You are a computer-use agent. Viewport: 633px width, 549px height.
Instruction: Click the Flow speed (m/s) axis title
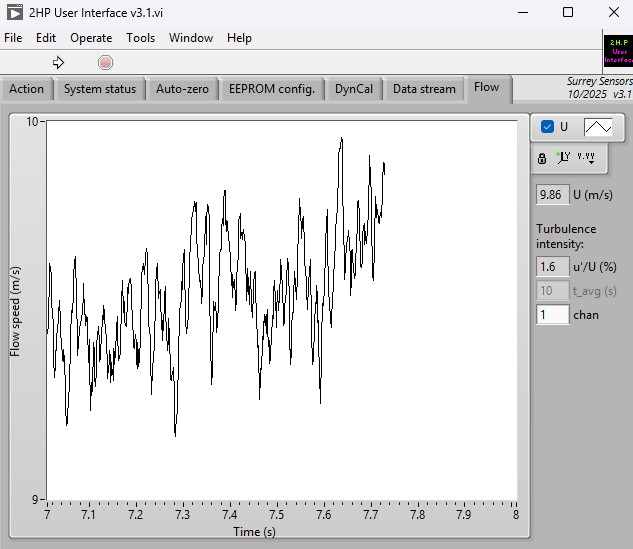tap(15, 311)
